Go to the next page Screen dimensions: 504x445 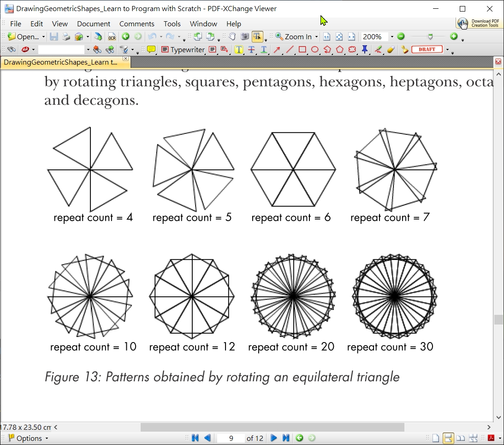273,438
